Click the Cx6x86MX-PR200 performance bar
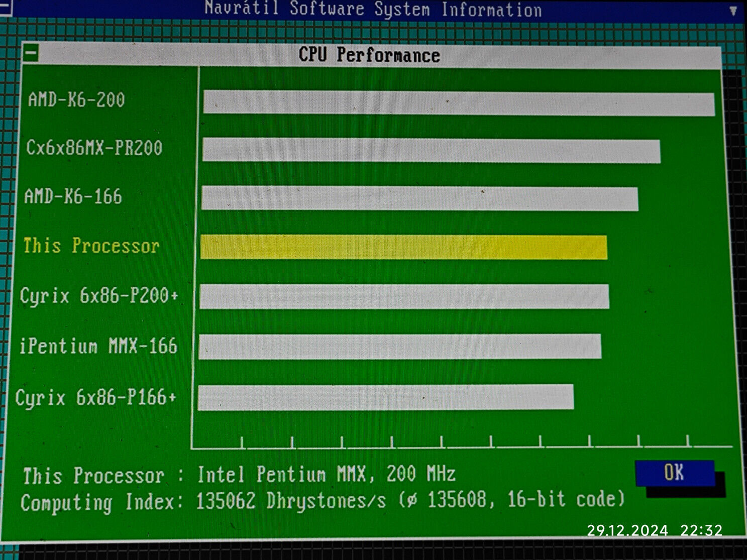Image resolution: width=747 pixels, height=560 pixels. coord(432,151)
